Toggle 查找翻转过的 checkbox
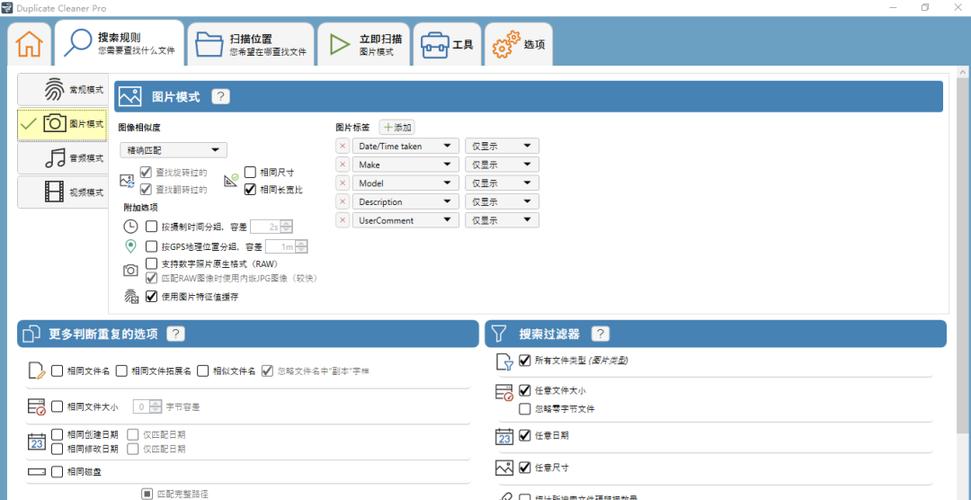 (146, 189)
